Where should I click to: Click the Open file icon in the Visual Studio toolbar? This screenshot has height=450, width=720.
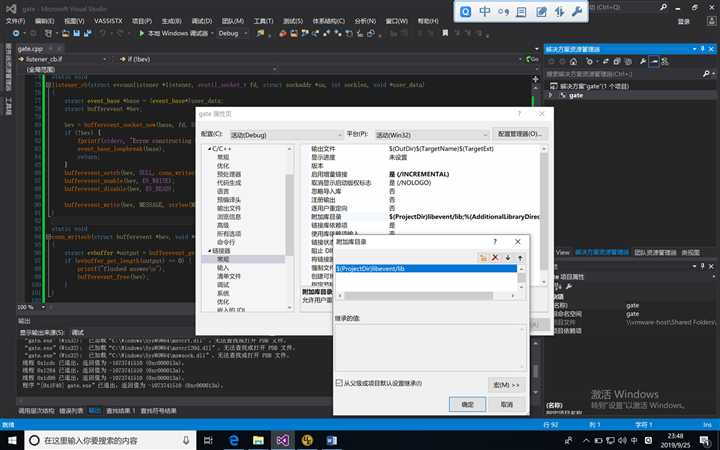(x=66, y=33)
